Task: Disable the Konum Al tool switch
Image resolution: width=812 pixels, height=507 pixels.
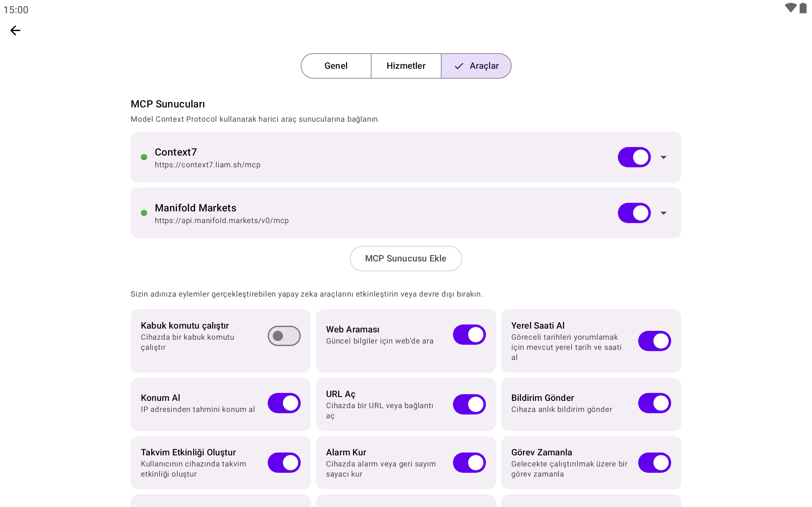Action: [284, 403]
